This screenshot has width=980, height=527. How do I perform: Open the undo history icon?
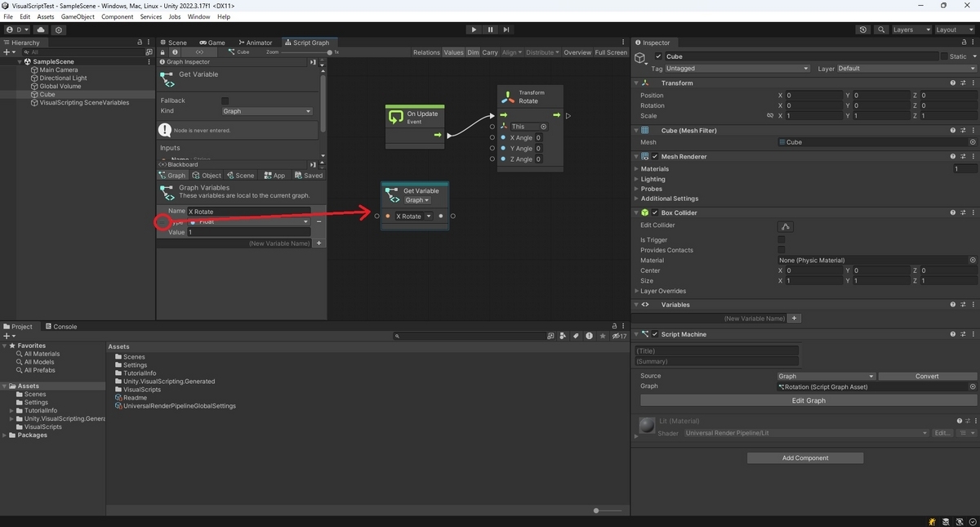(x=863, y=29)
